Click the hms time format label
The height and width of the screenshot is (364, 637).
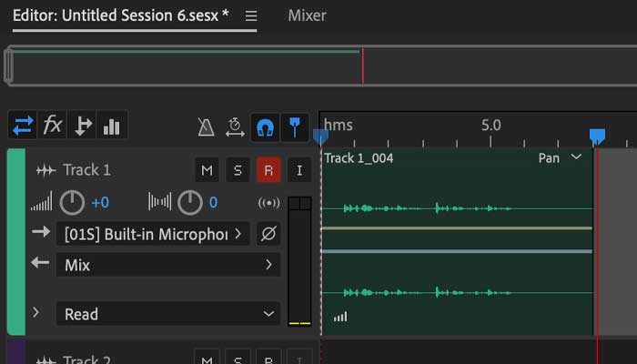click(339, 126)
